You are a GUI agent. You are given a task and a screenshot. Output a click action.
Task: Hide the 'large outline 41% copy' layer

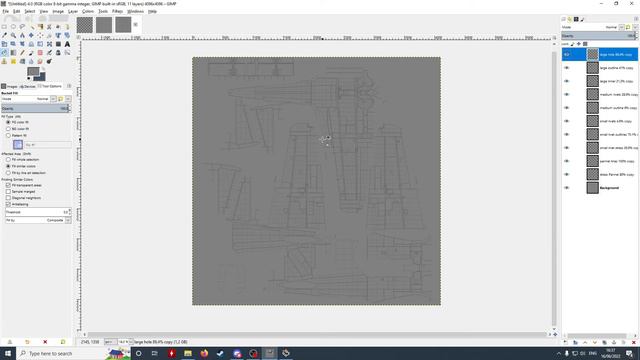click(567, 68)
